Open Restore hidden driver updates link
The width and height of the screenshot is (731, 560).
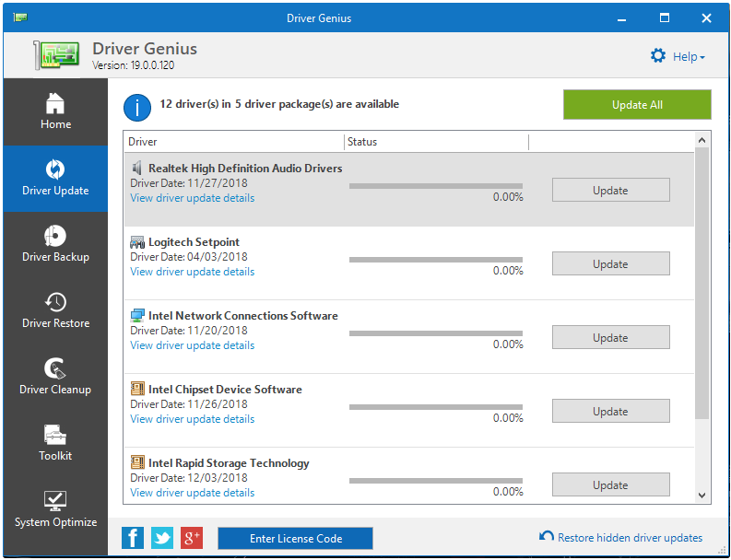click(x=630, y=538)
